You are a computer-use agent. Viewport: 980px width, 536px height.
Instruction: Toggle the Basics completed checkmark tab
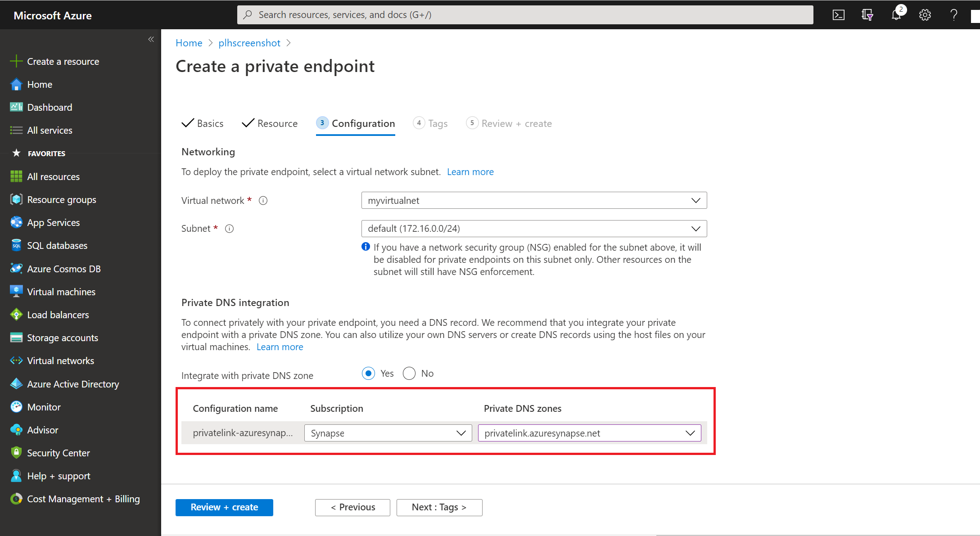pos(203,123)
